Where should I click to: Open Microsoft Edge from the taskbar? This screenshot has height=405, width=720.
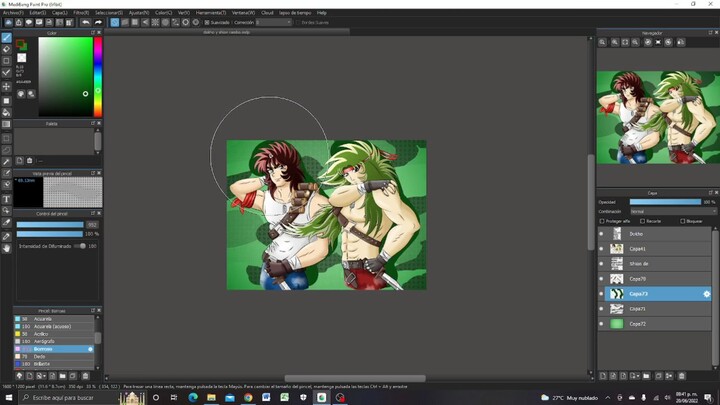[x=193, y=398]
